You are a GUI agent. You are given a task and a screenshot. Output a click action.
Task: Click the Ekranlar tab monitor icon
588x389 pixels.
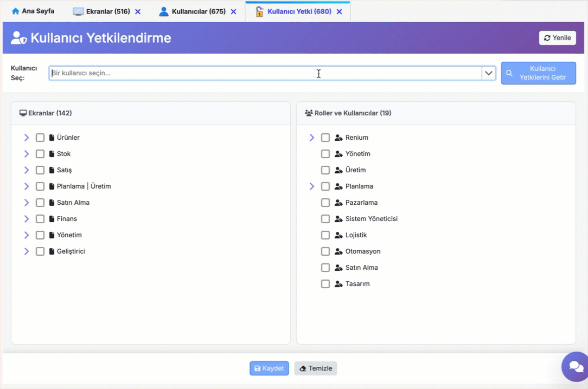[x=78, y=11]
